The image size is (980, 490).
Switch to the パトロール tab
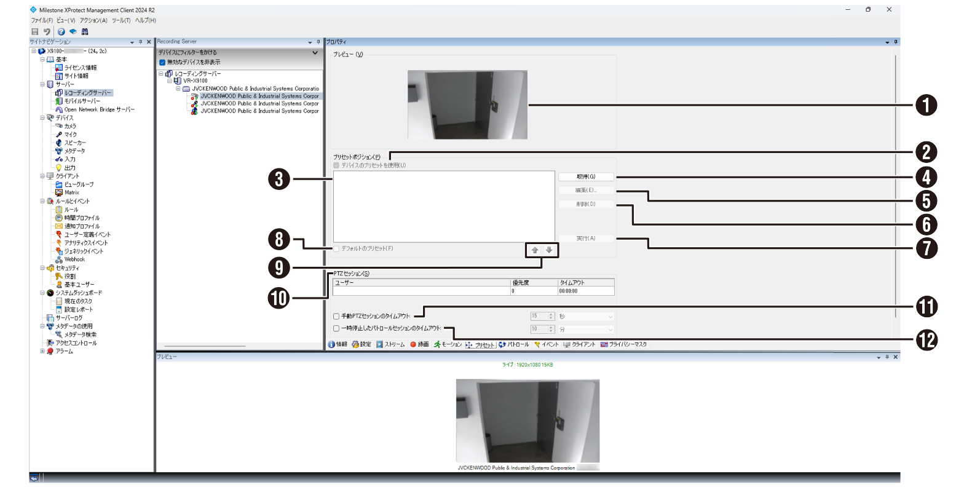tap(514, 345)
